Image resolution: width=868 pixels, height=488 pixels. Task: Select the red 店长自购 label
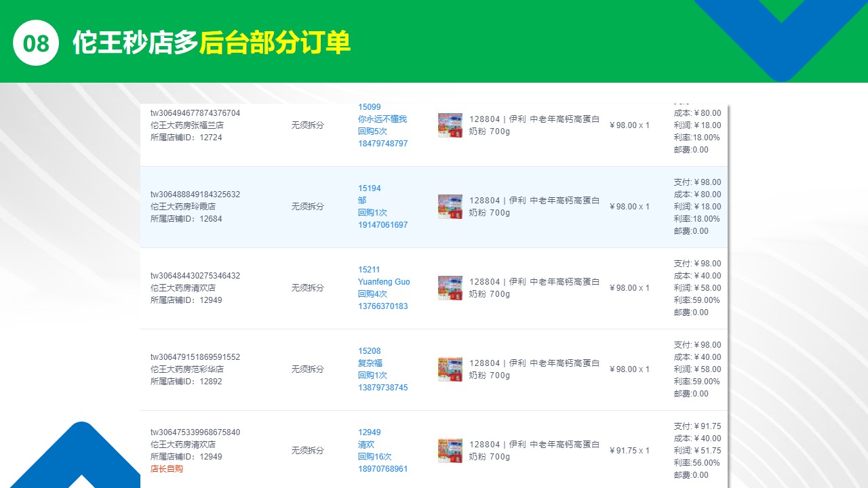pos(167,469)
